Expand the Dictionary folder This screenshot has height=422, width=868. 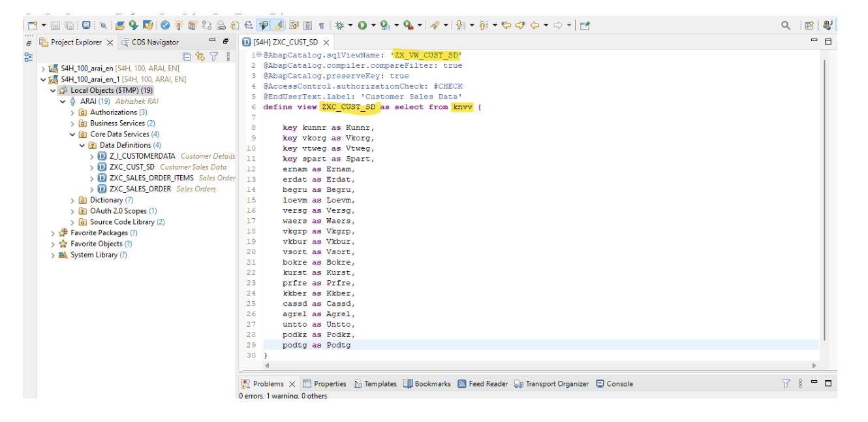click(x=73, y=200)
